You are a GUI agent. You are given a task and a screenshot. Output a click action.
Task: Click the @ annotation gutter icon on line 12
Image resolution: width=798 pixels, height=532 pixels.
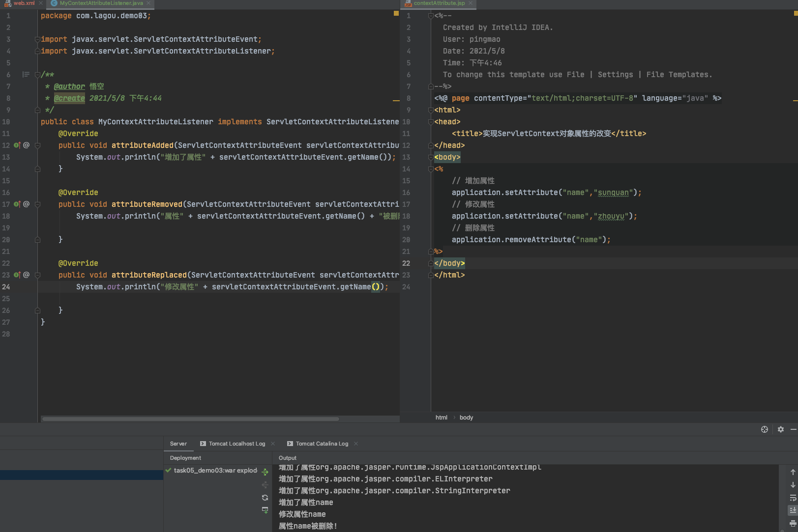pos(27,145)
